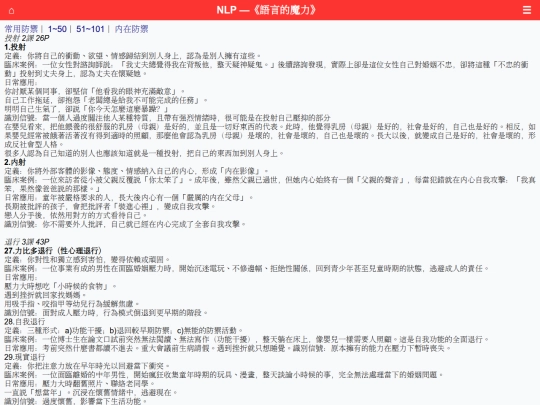The image size is (540, 405).
Task: Click the line 識別信號：你不需要外人批評…
Action: [x=125, y=224]
